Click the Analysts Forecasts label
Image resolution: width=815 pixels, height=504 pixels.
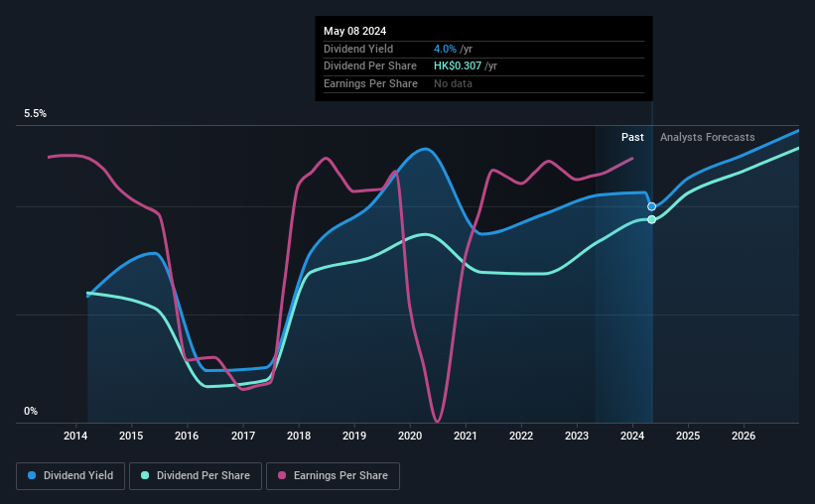[x=708, y=137]
